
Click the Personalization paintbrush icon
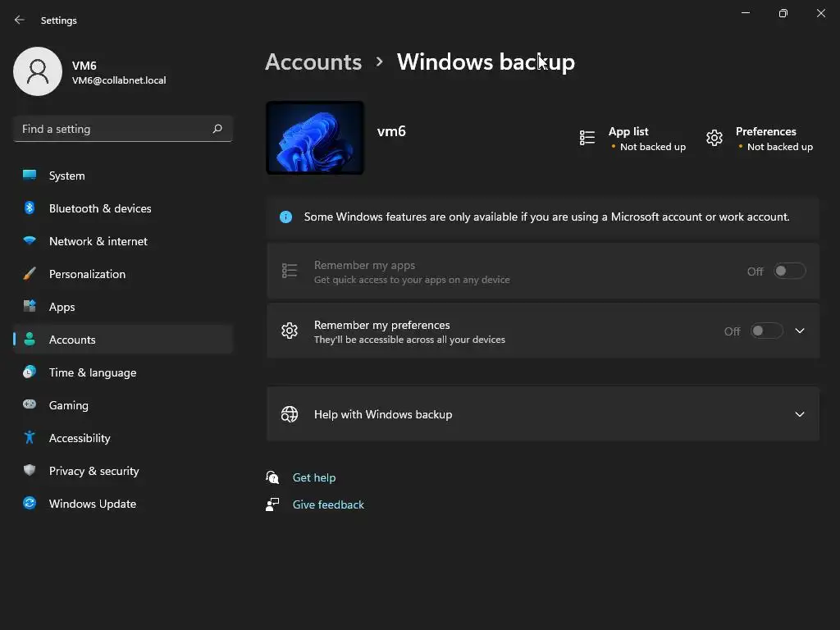[x=30, y=274]
